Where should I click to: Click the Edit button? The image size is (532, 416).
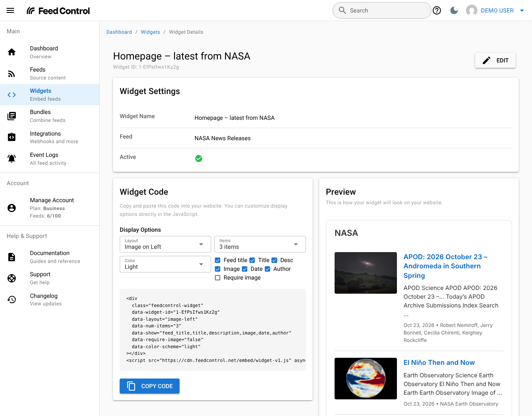point(495,60)
